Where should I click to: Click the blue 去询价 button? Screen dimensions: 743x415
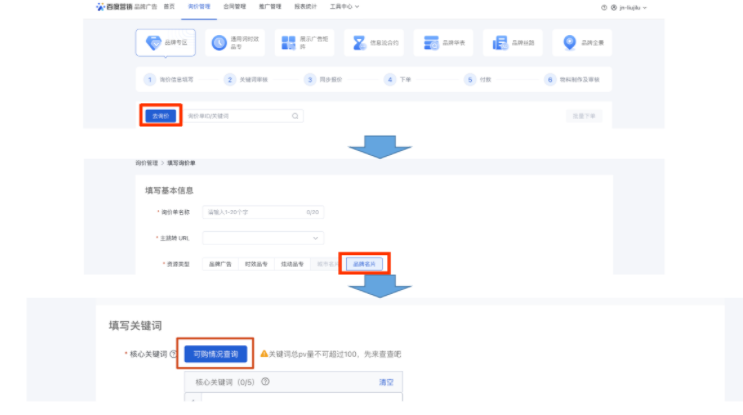tap(161, 116)
